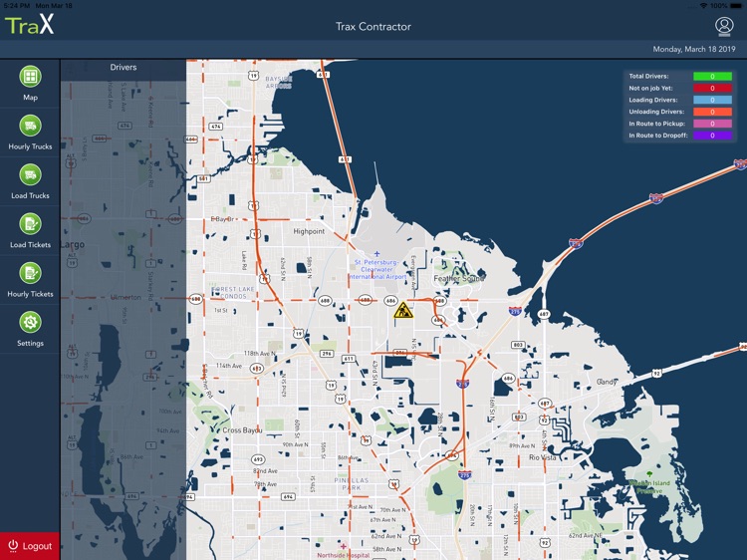747x560 pixels.
Task: Click the red Not on job Yet count
Action: (x=711, y=88)
